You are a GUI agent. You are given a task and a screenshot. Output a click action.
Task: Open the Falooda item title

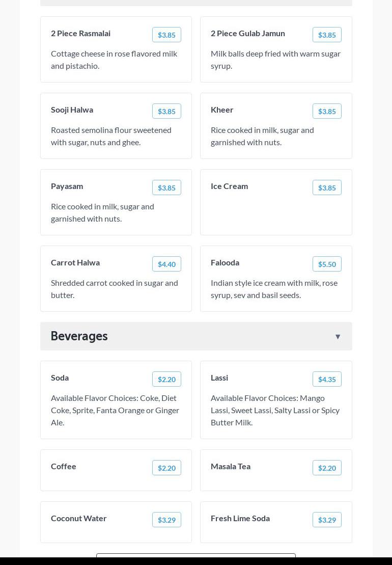click(x=225, y=262)
